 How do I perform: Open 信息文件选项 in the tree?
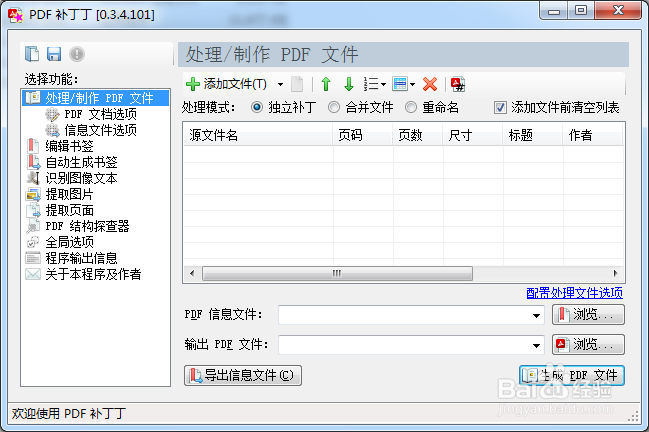(x=101, y=130)
